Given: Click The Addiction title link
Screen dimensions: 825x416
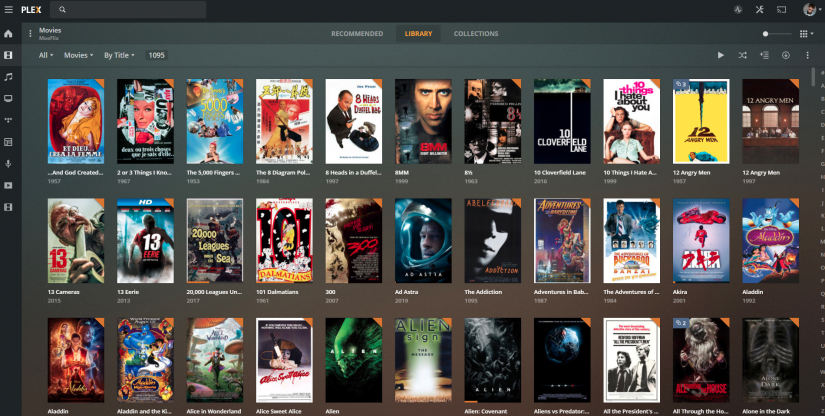Looking at the screenshot, I should pos(483,292).
